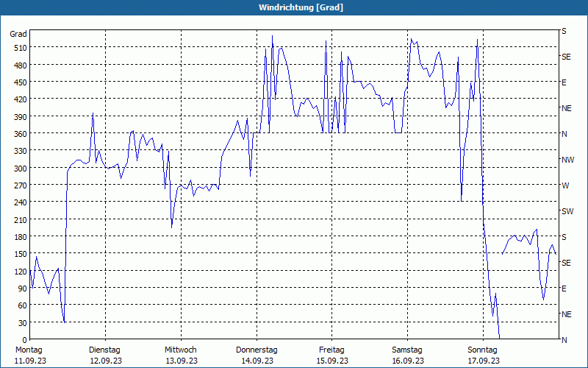Click the 480 value on degree axis

pos(21,66)
